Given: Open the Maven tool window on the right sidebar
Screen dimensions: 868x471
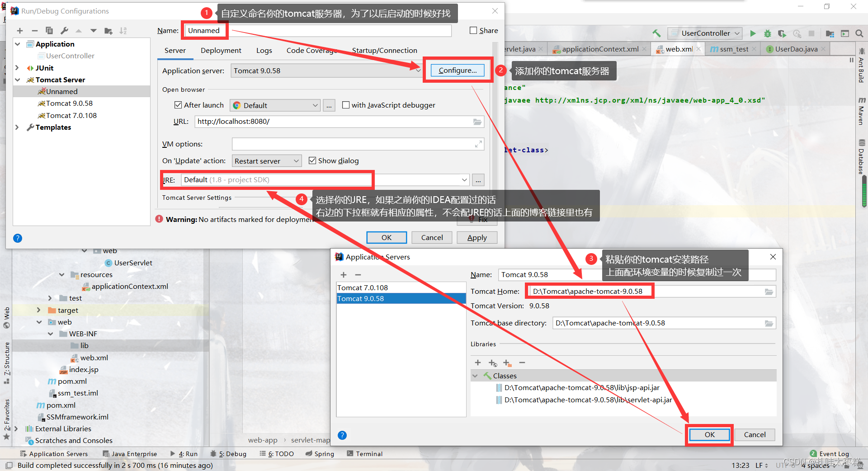Looking at the screenshot, I should pyautogui.click(x=862, y=111).
